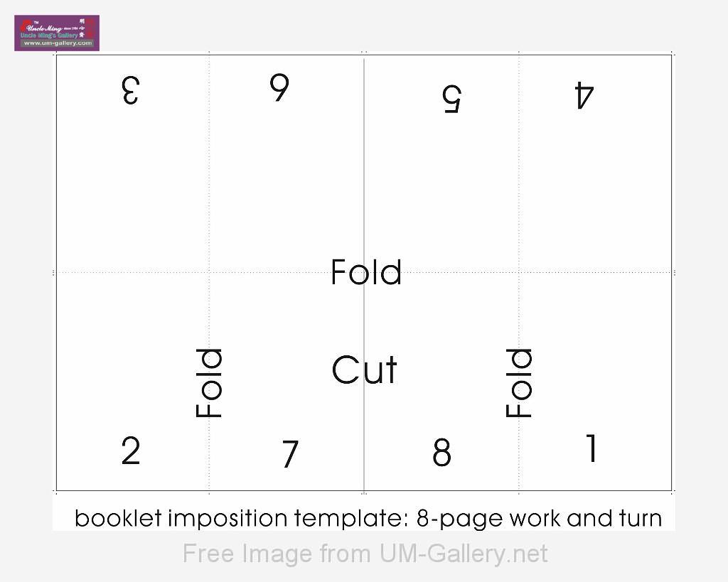The height and width of the screenshot is (582, 728).
Task: Click page number 8 on the template
Action: [x=441, y=453]
